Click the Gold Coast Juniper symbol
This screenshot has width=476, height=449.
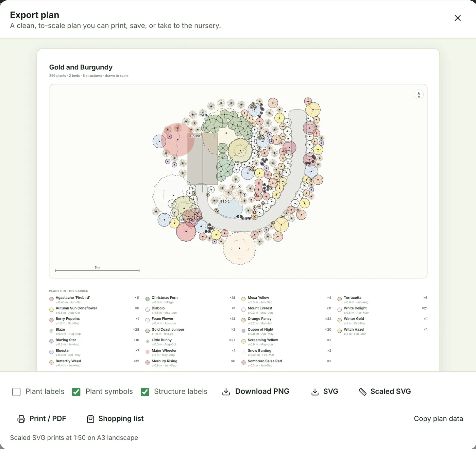coord(148,331)
